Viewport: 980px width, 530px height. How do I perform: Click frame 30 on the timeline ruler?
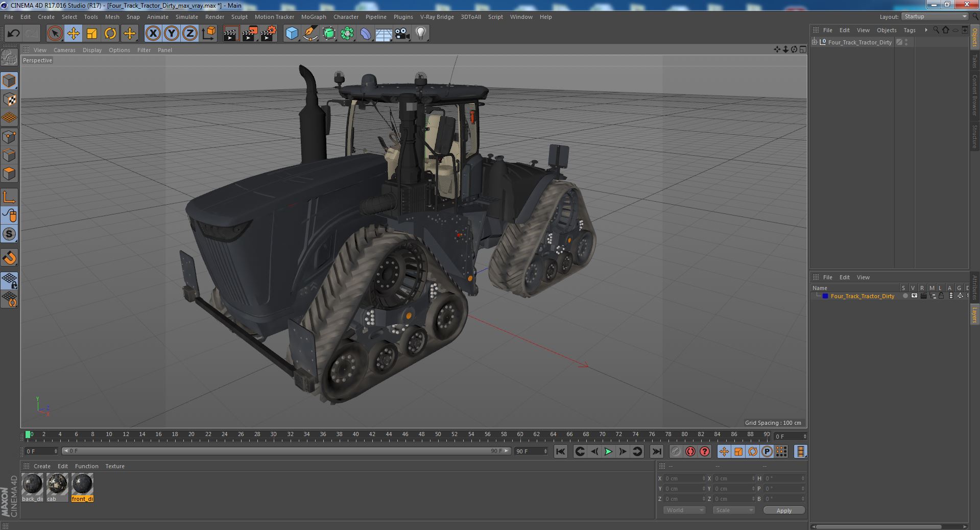(273, 435)
